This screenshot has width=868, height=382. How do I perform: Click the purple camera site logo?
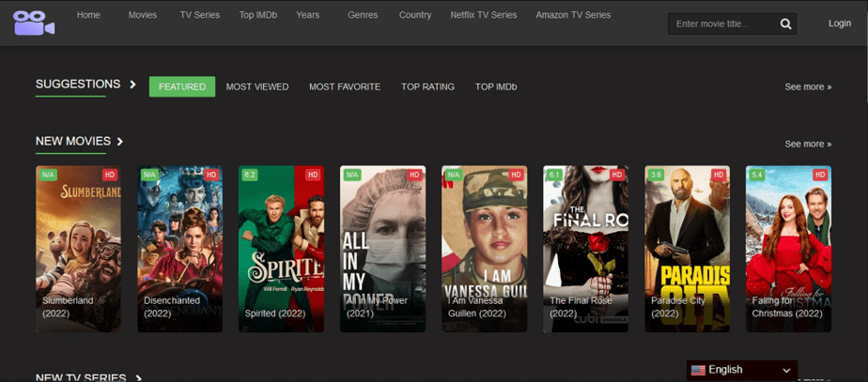(35, 23)
